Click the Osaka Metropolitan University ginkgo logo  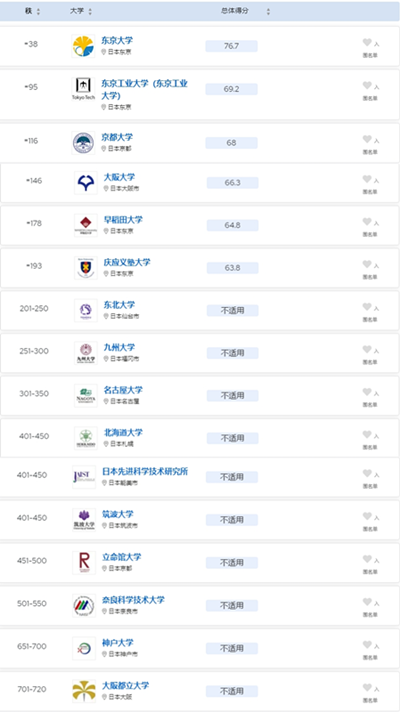(84, 691)
